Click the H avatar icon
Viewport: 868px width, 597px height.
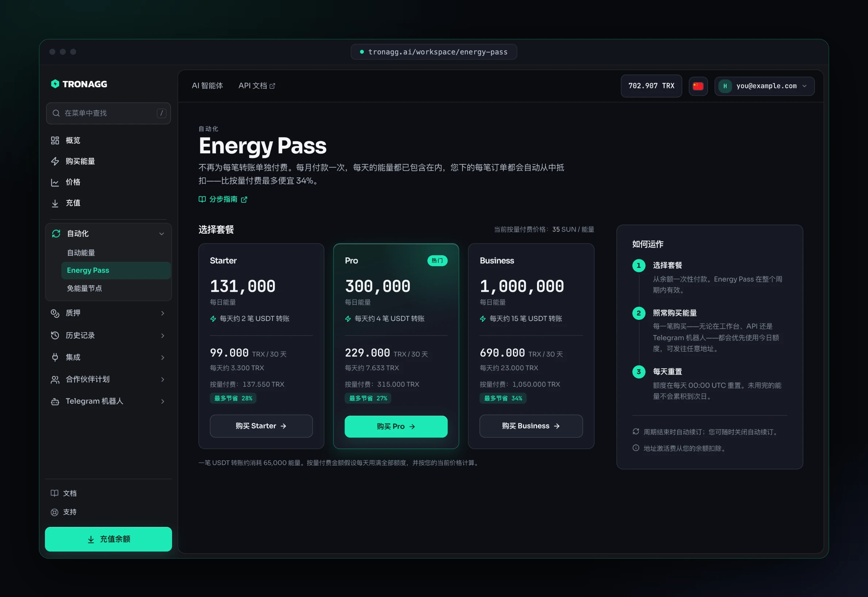pos(725,86)
